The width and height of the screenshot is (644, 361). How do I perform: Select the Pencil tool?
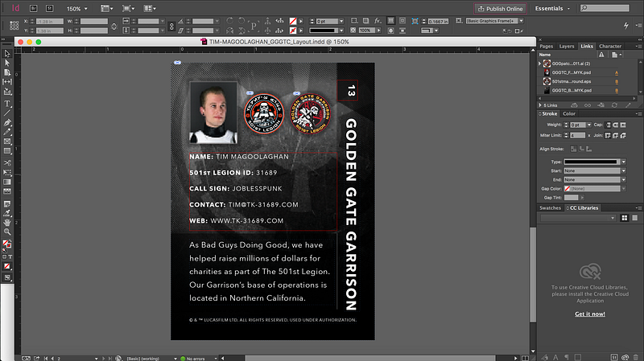pos(7,132)
